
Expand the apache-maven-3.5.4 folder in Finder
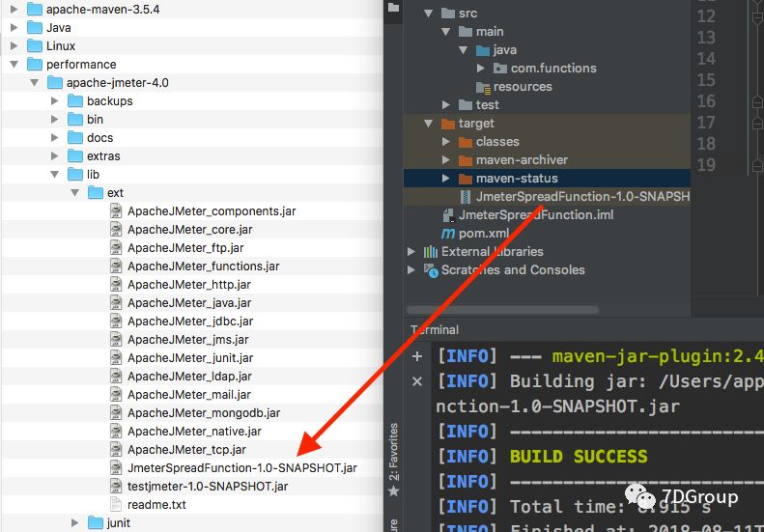pos(14,10)
